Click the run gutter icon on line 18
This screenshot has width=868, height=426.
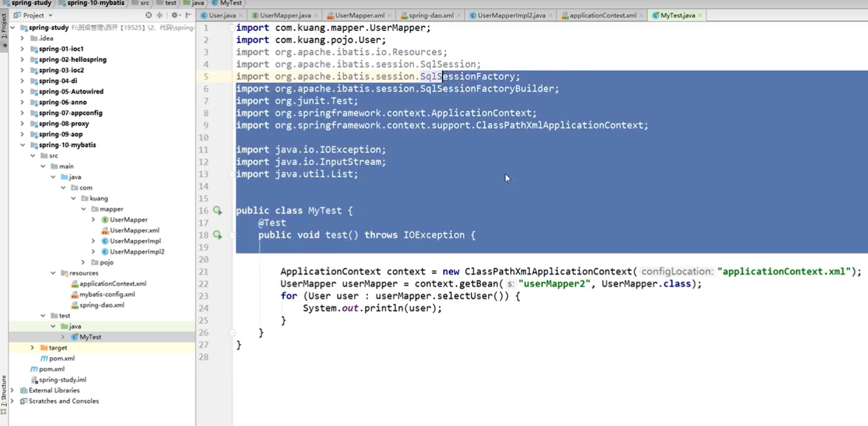218,235
